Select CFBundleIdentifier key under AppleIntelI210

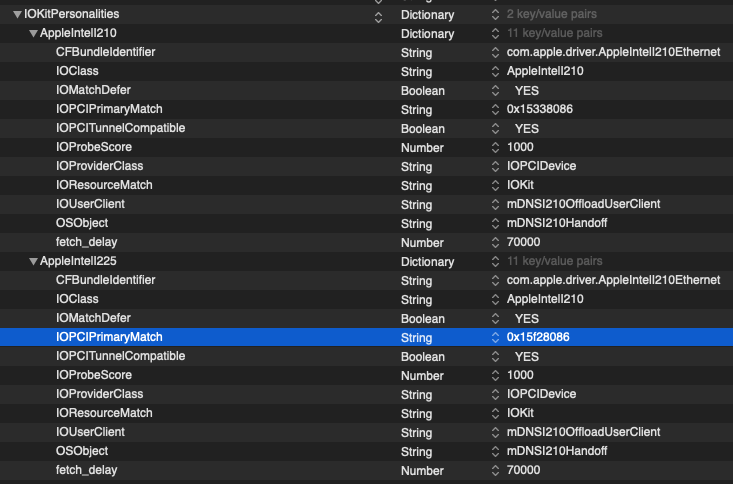point(105,52)
